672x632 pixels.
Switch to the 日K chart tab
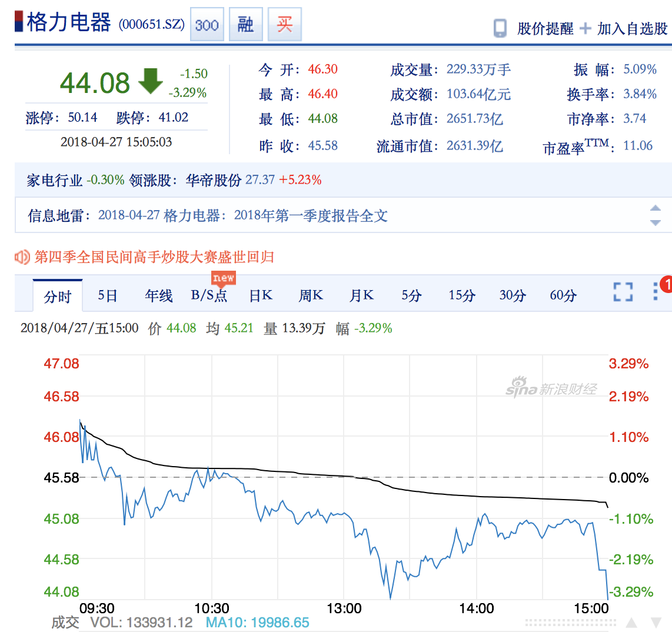click(x=261, y=295)
